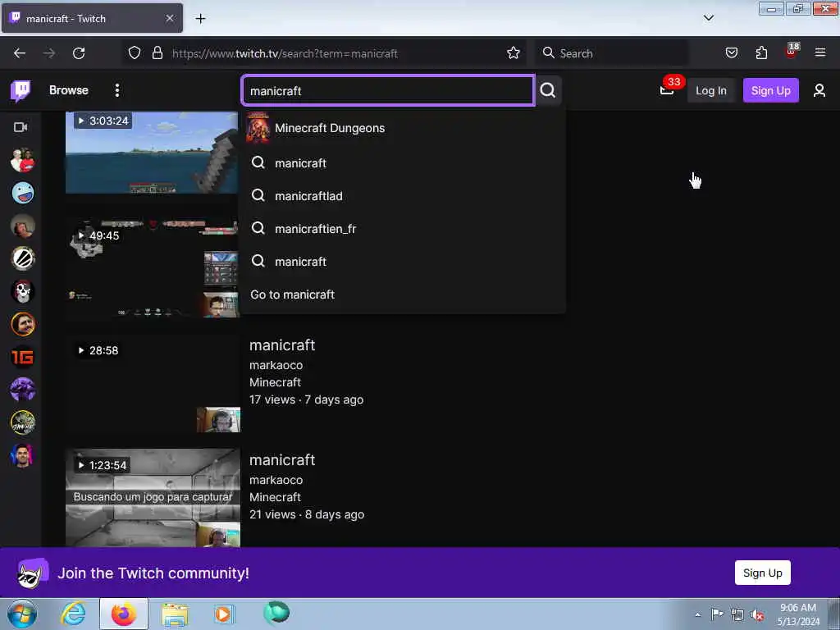Open Minecraft category link on 8 days ago video

275,497
